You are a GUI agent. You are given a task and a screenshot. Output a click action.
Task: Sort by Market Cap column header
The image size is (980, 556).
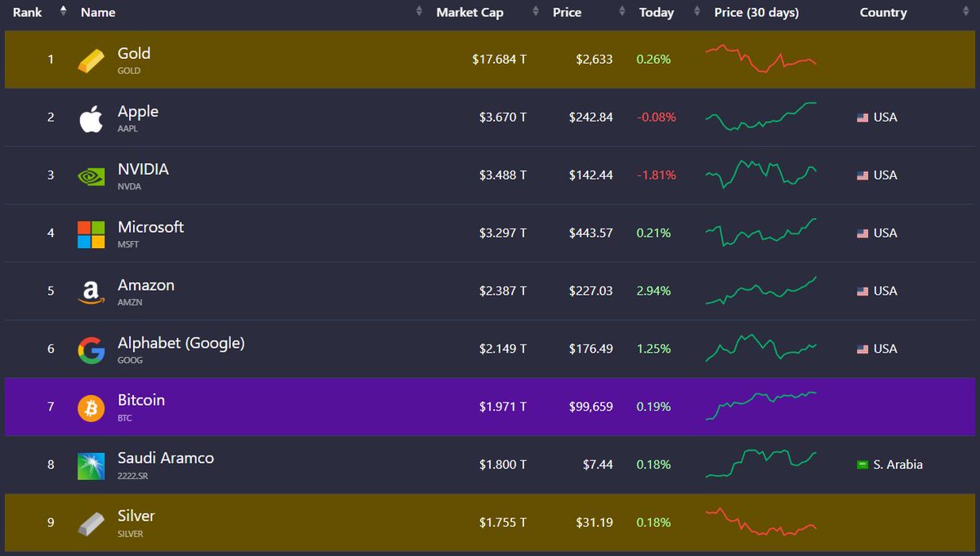(470, 12)
